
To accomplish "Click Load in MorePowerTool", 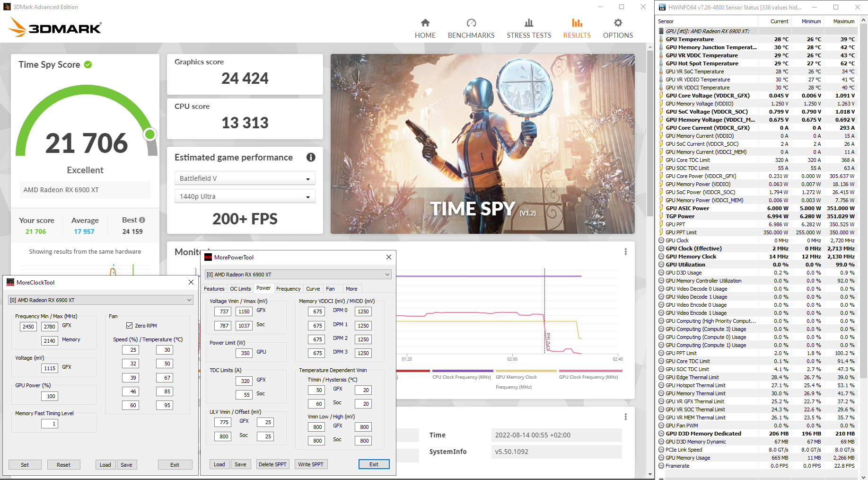I will (x=219, y=464).
